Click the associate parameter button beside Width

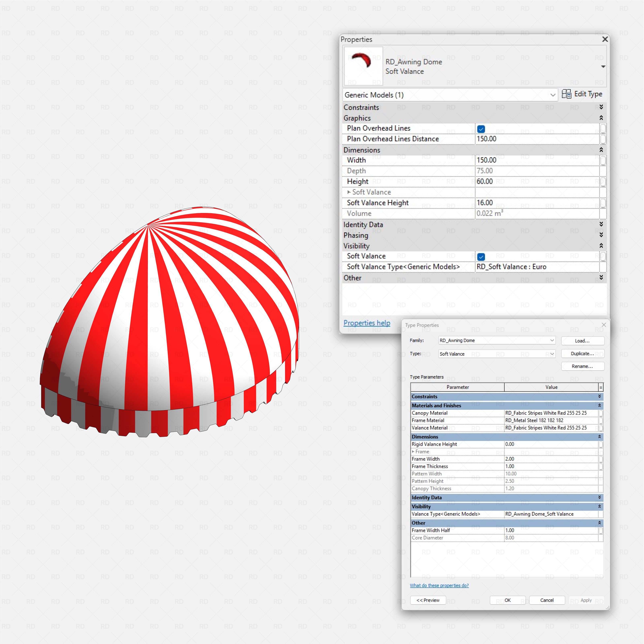point(603,160)
